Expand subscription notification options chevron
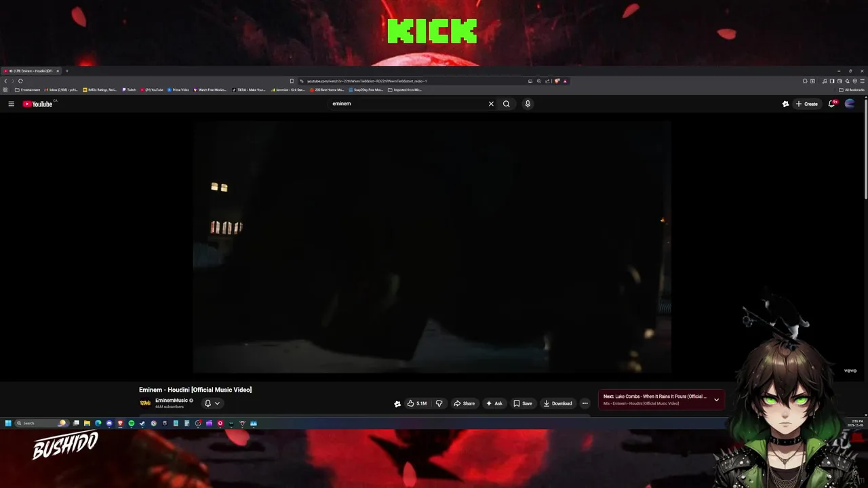 [x=217, y=403]
